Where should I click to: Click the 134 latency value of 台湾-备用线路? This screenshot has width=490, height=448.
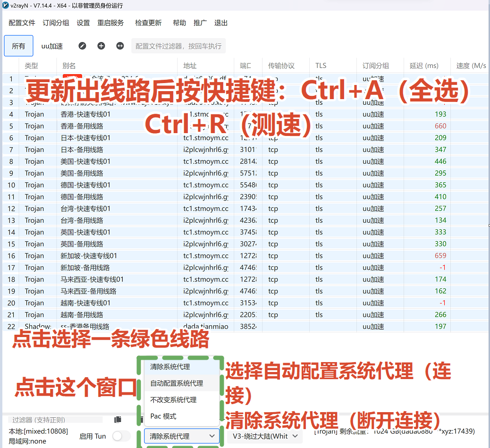click(440, 220)
